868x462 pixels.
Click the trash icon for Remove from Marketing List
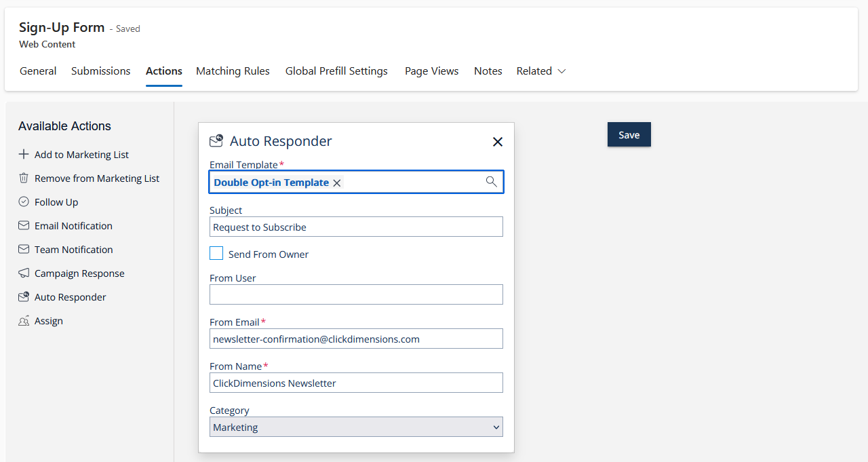(24, 178)
